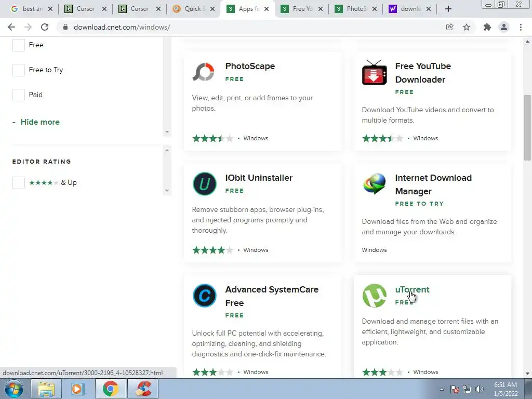
Task: Click the page vertical scrollbar thumb
Action: pos(527,127)
